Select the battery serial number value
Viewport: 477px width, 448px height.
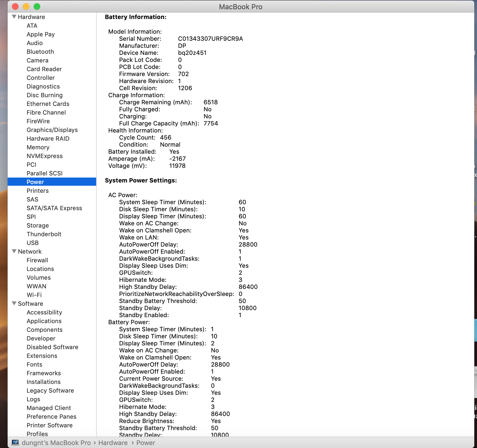pos(210,39)
